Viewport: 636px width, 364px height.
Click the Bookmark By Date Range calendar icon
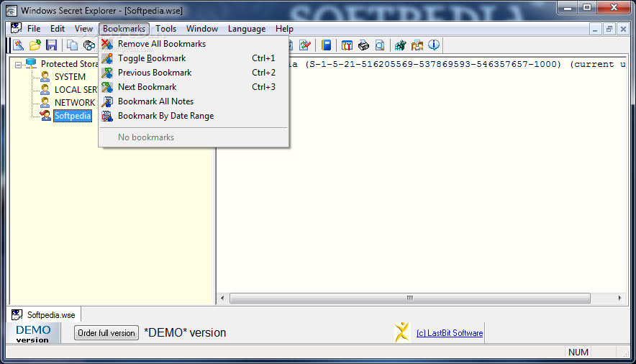point(107,116)
